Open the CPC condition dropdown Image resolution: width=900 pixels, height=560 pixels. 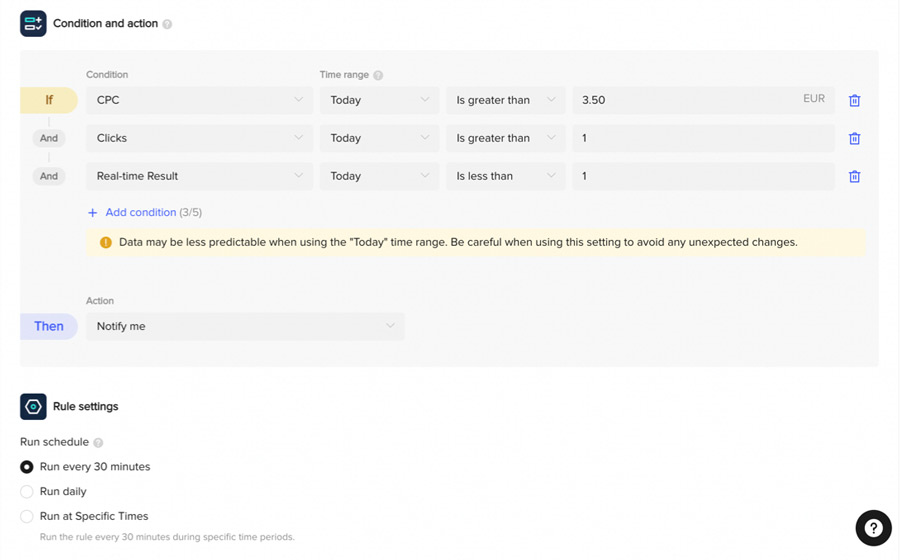tap(199, 100)
